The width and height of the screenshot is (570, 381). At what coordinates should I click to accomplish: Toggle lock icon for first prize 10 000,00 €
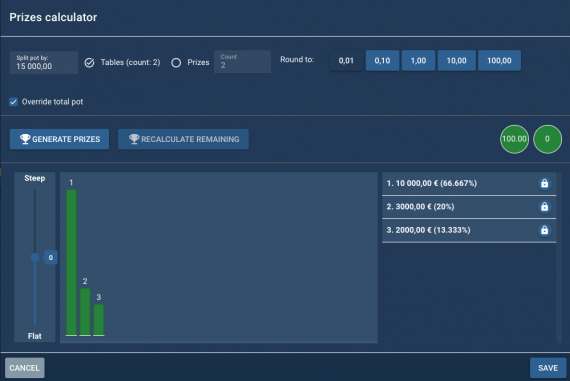[544, 183]
